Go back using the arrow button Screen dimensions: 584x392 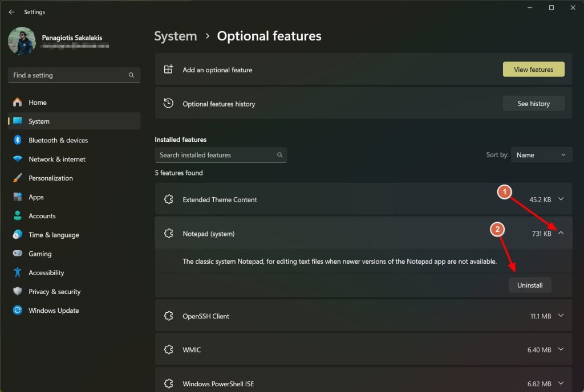(x=11, y=11)
